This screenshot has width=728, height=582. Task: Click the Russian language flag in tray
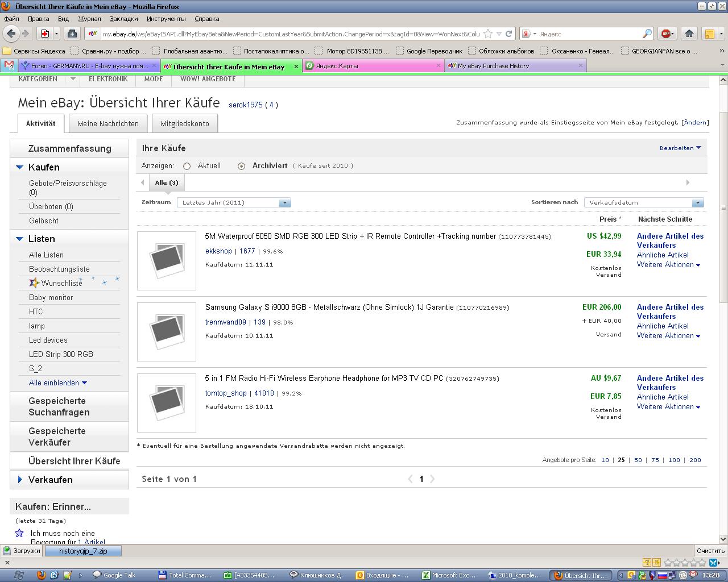(x=662, y=575)
